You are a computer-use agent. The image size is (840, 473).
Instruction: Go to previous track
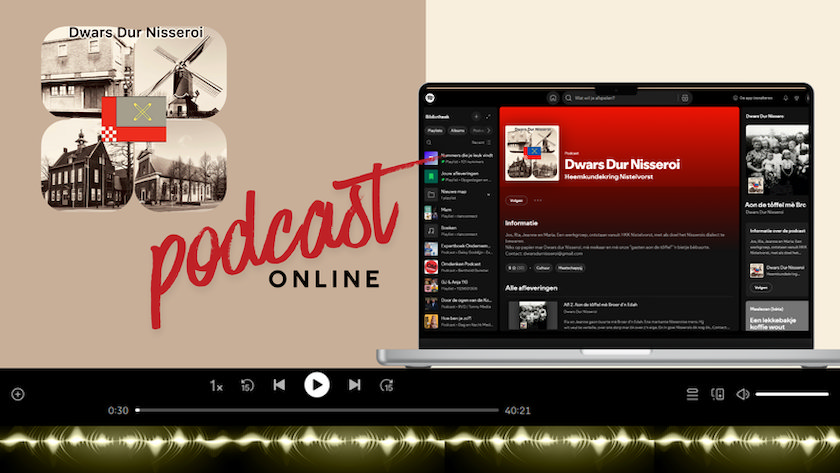(279, 385)
